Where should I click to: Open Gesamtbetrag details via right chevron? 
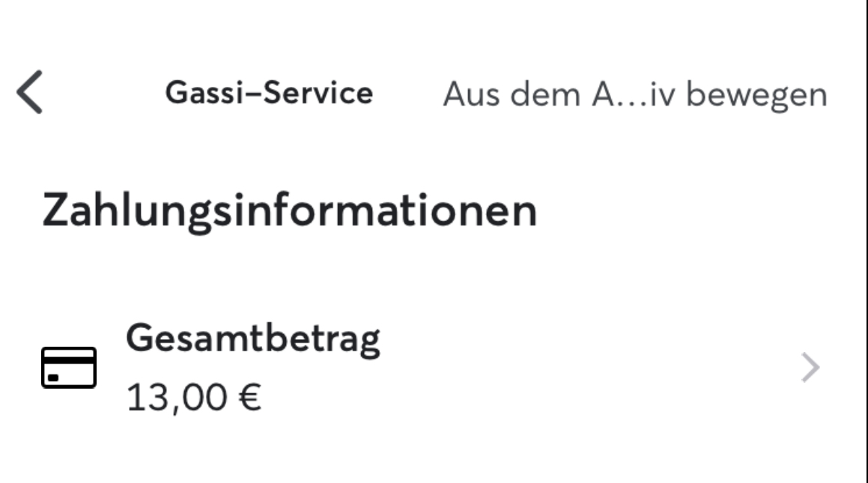(x=810, y=368)
